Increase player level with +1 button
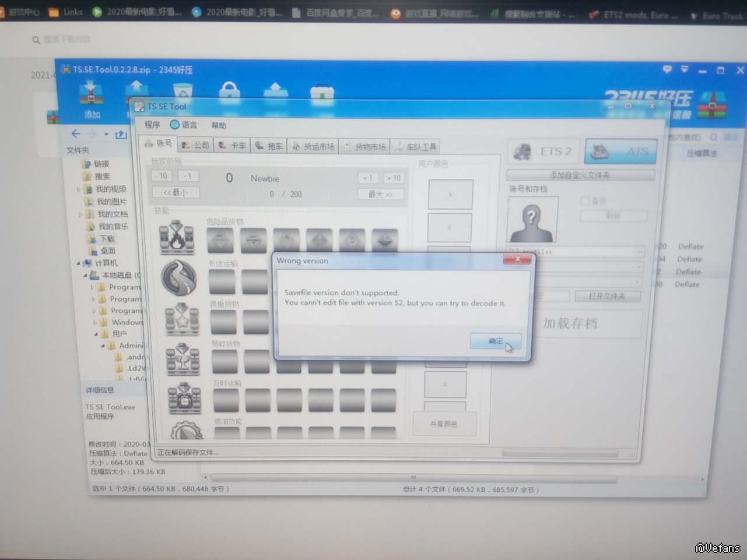Image resolution: width=747 pixels, height=560 pixels. pos(367,178)
